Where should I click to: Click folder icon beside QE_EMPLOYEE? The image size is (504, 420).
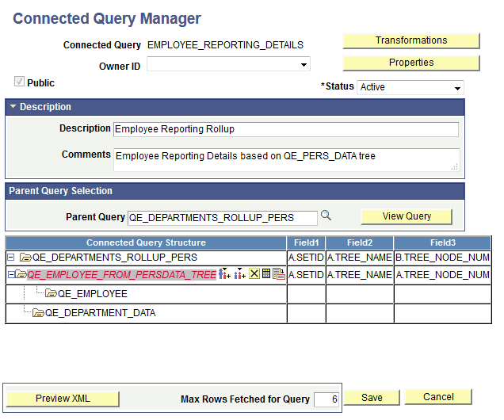pyautogui.click(x=51, y=293)
